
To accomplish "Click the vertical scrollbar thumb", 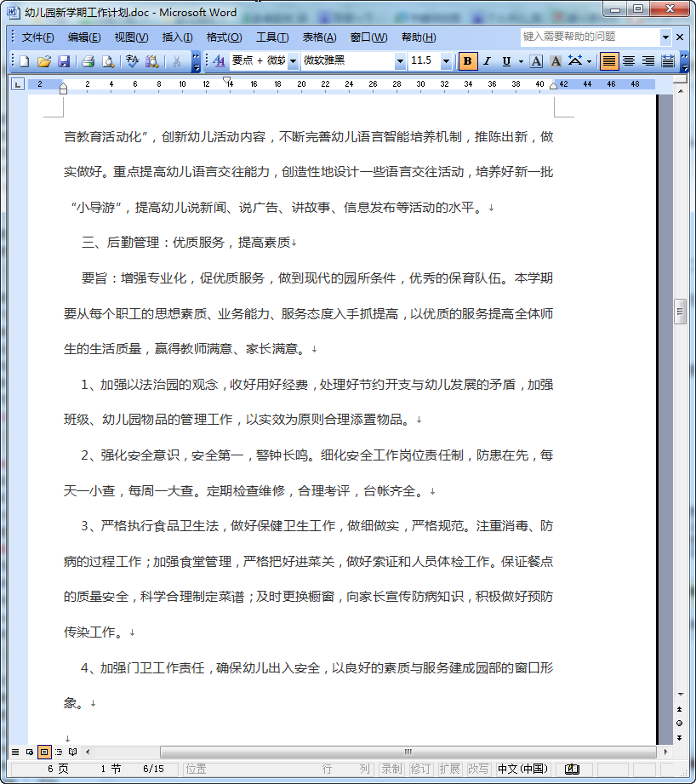I will click(680, 312).
